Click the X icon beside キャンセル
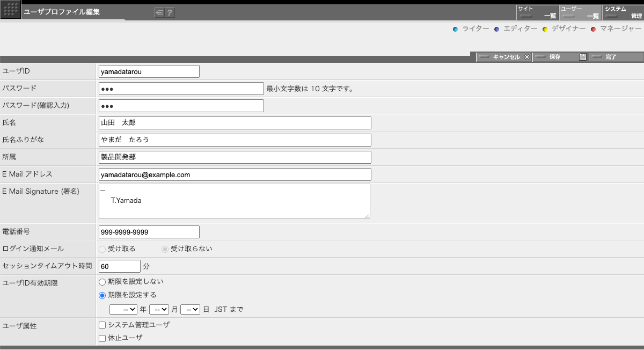 tap(526, 56)
